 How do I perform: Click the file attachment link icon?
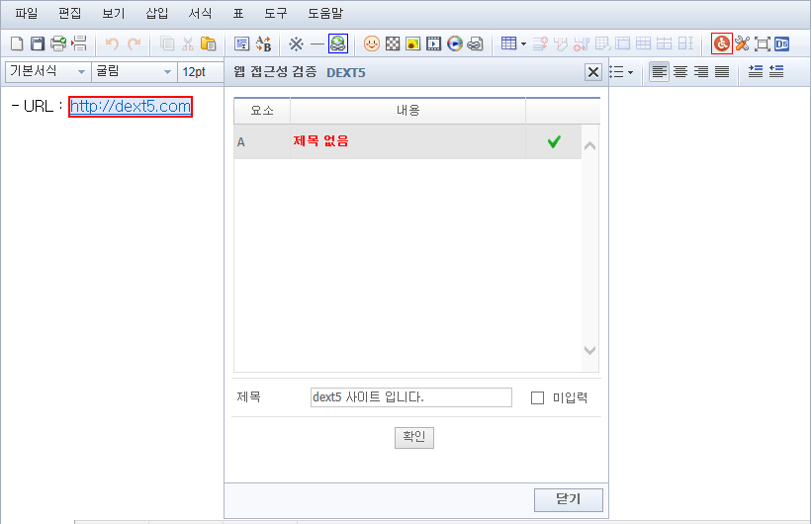pos(475,44)
